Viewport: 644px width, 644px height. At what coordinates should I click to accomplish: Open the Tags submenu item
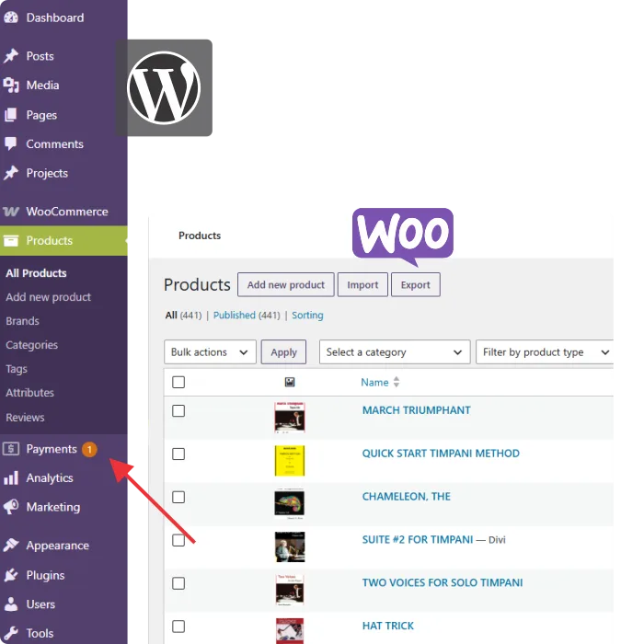click(17, 369)
